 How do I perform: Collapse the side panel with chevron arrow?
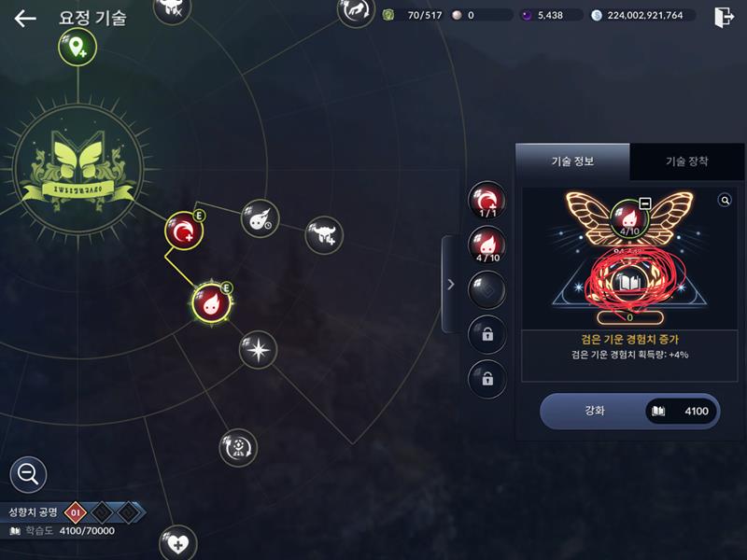coord(451,285)
